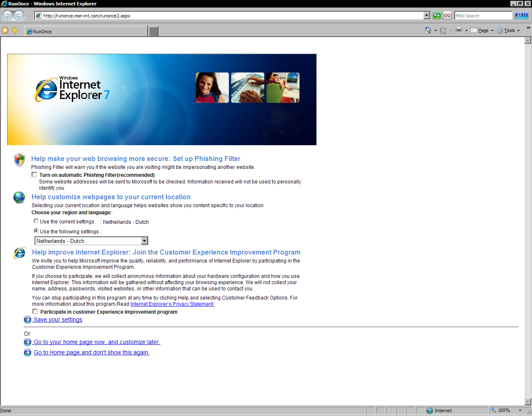Click the Add to Favorites plus icon
Viewport: 532px width, 416px height.
point(15,30)
